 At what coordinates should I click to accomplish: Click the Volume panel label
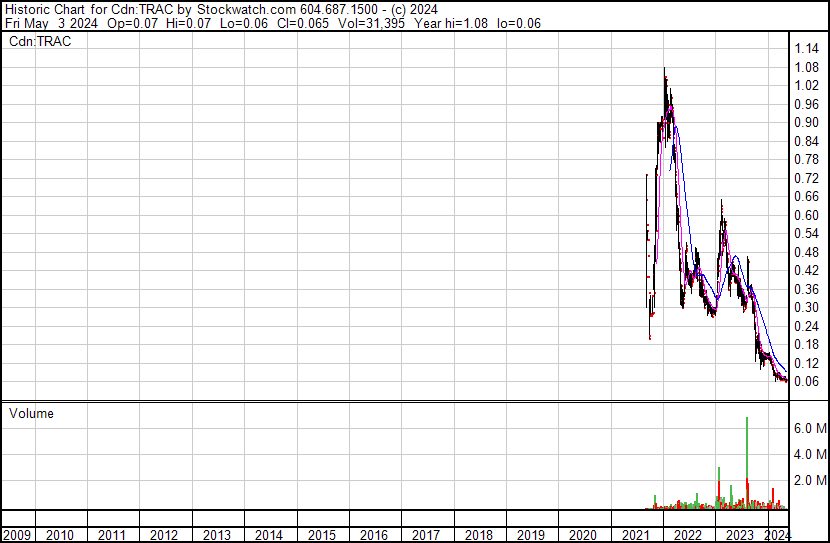pyautogui.click(x=31, y=413)
